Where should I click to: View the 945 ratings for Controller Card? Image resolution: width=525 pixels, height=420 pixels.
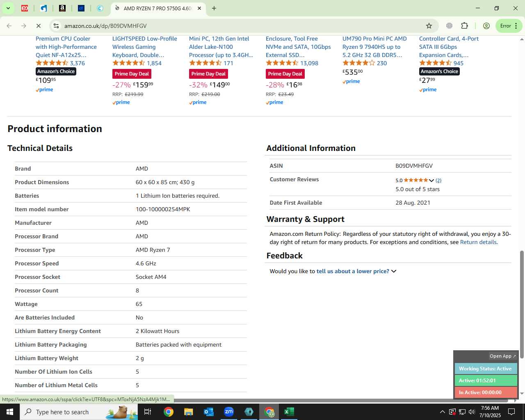click(x=459, y=63)
